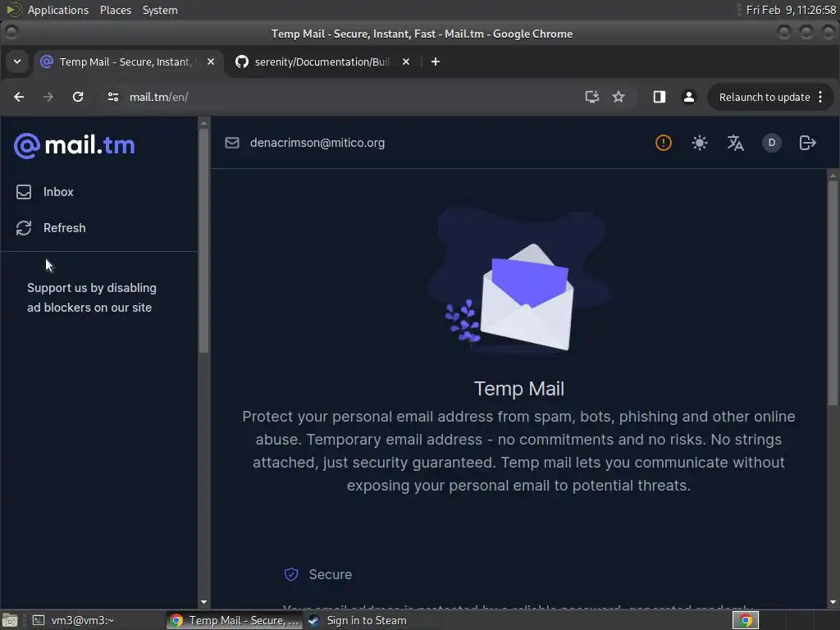This screenshot has width=840, height=630.
Task: Log out using the exit icon
Action: [807, 143]
